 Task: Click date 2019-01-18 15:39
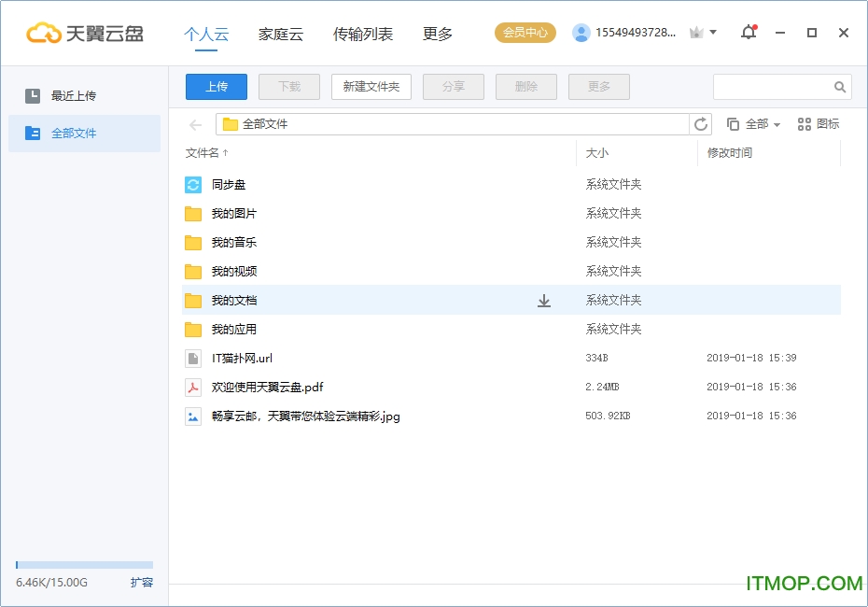(751, 358)
